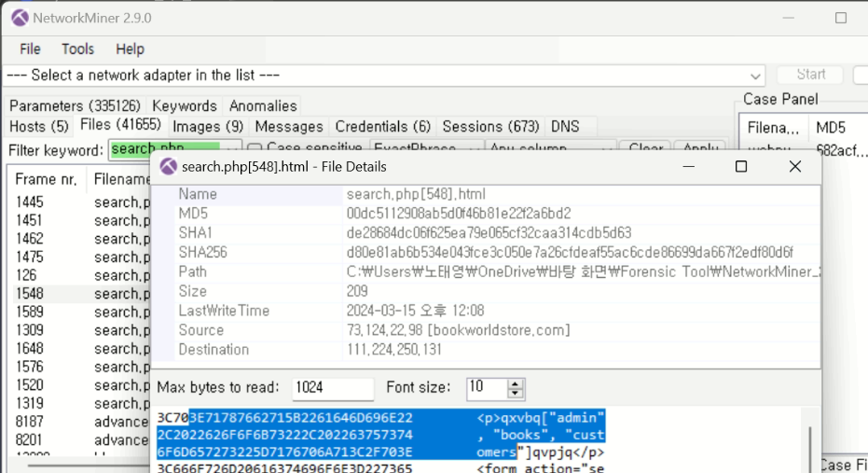Click the File Details dialog logo icon
The image size is (868, 473).
pyautogui.click(x=168, y=167)
